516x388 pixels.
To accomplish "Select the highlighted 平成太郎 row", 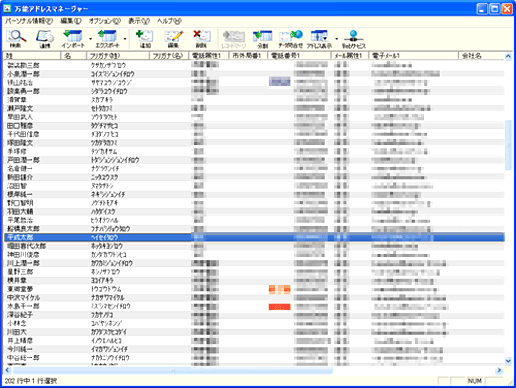I will [x=254, y=237].
